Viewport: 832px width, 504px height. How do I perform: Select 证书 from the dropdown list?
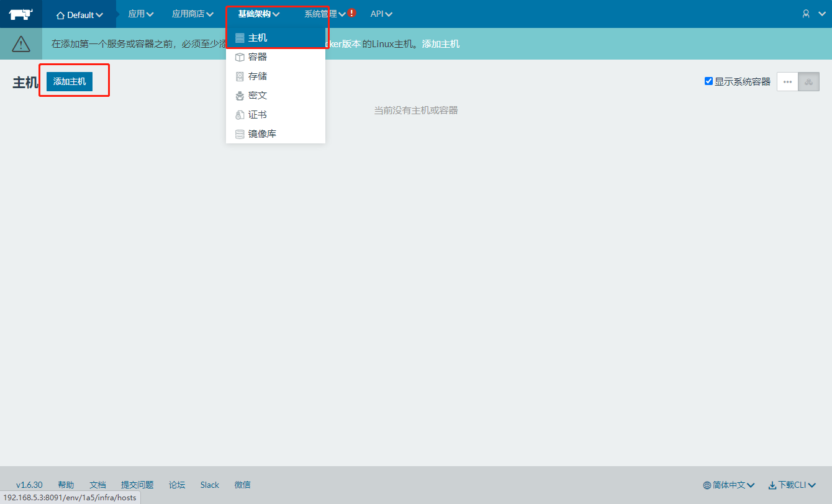pos(257,115)
